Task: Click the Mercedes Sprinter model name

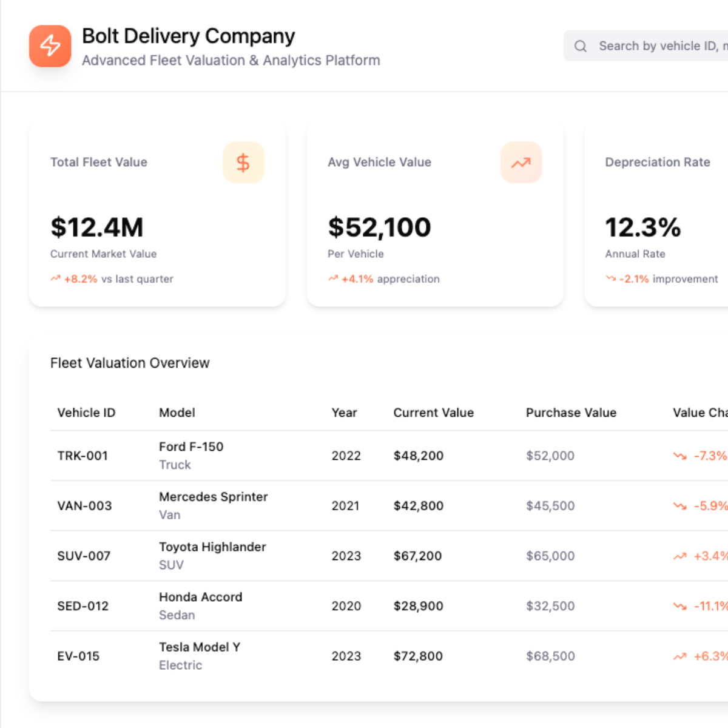Action: click(213, 496)
